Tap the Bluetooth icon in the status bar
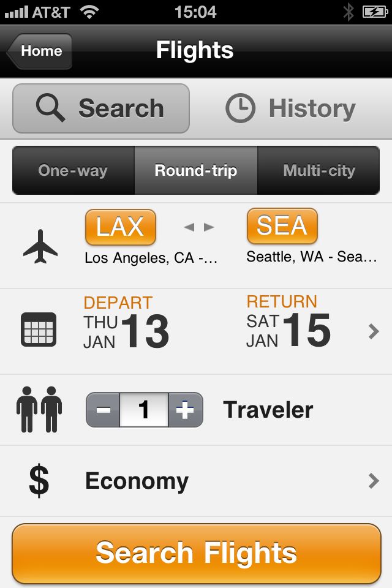This screenshot has width=392, height=588. point(349,12)
